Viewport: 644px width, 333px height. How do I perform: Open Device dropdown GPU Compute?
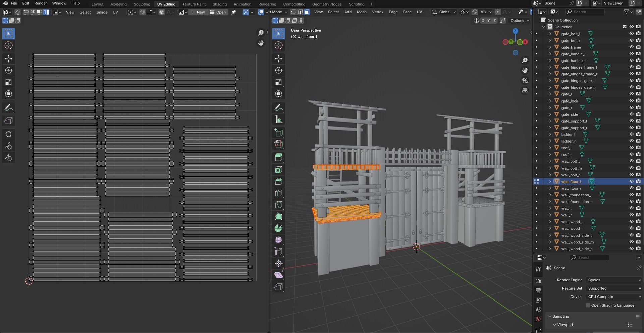click(x=614, y=297)
